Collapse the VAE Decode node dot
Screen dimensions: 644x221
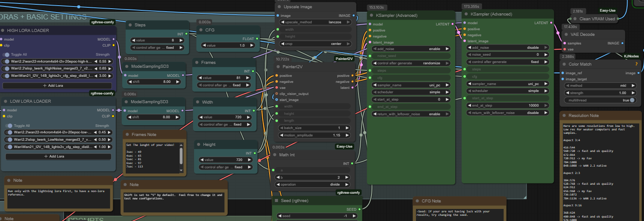point(566,35)
